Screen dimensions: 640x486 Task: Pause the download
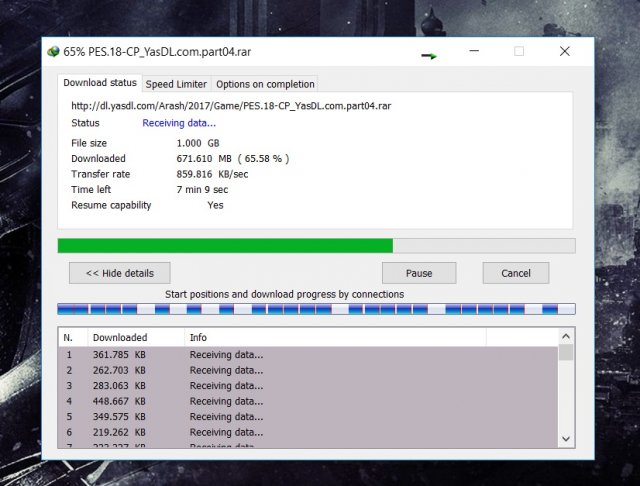click(419, 273)
